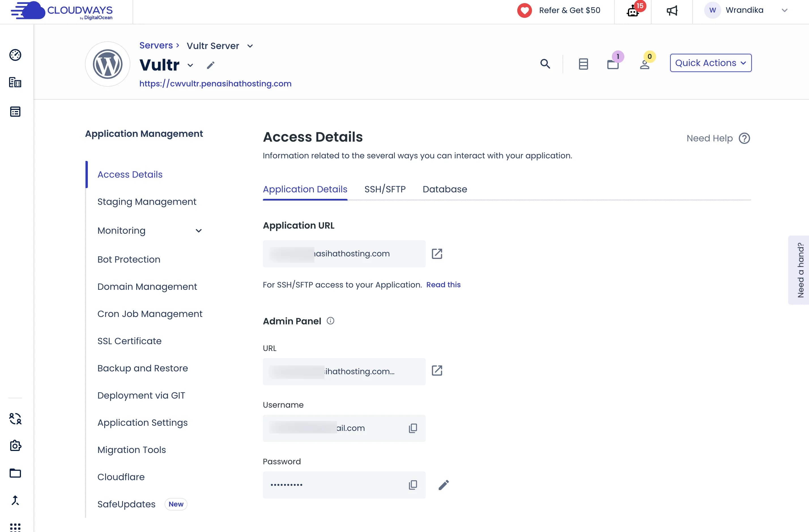Click the Read this link

(443, 284)
